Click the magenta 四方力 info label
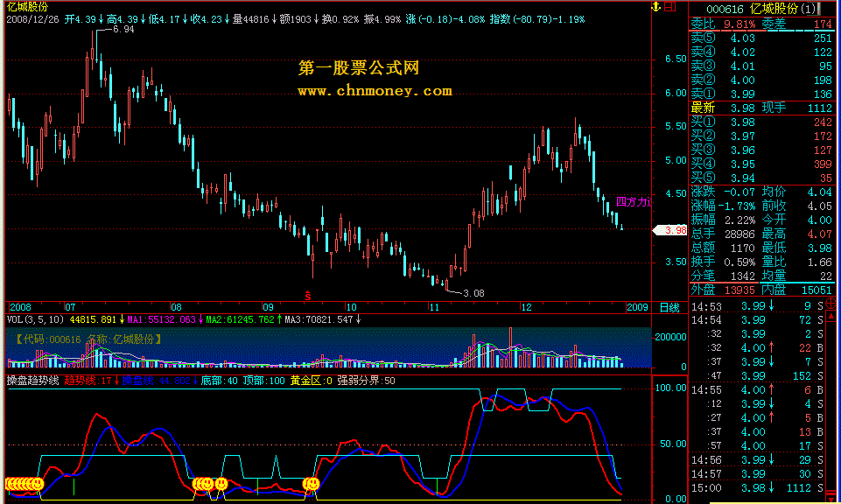Screen dimensions: 841x504 633,202
